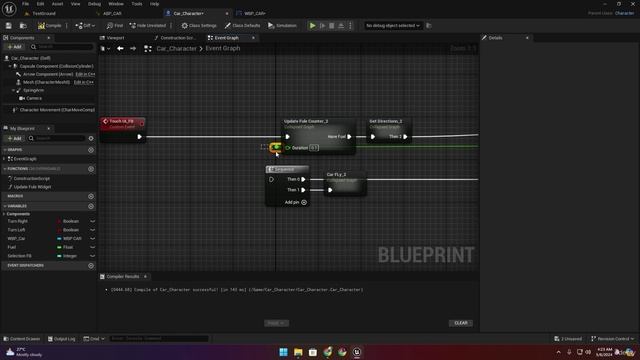The height and width of the screenshot is (360, 640).
Task: Click the Browse to asset icon
Action: pyautogui.click(x=23, y=26)
